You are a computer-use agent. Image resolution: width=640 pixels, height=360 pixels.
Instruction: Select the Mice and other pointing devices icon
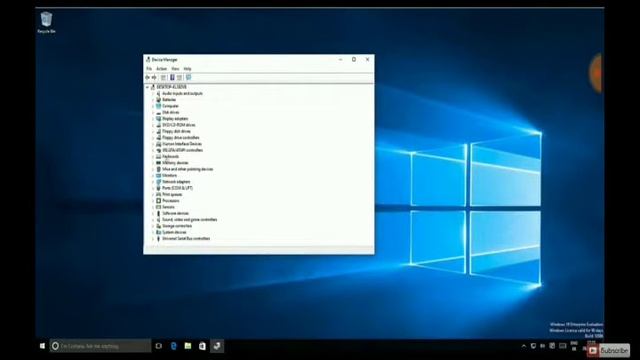pos(158,169)
